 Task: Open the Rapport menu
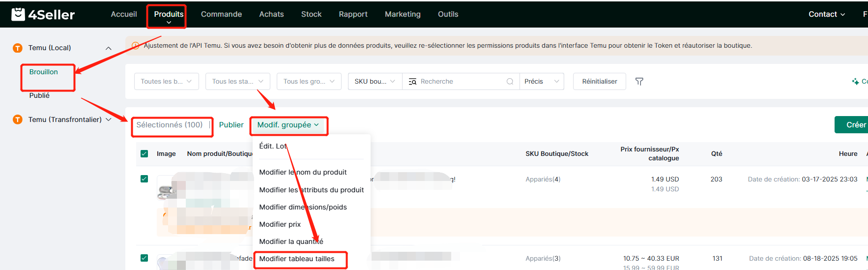tap(353, 14)
